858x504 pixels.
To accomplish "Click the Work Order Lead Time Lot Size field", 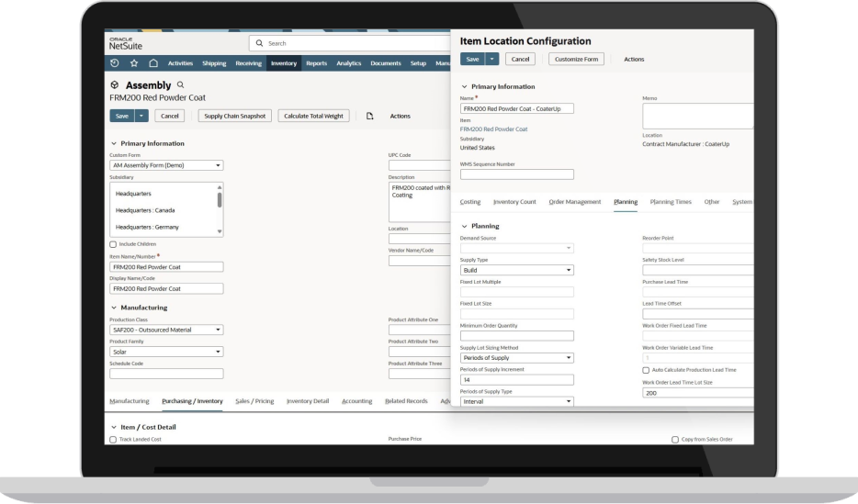I will click(x=697, y=393).
